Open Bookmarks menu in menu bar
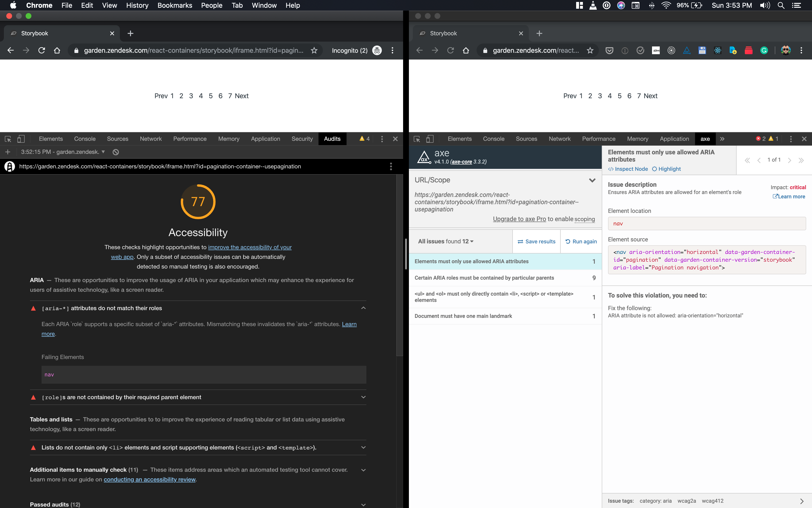The image size is (812, 508). (175, 5)
